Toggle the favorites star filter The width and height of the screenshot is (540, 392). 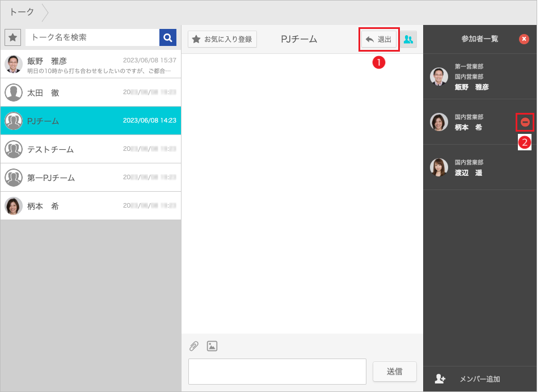pos(12,37)
